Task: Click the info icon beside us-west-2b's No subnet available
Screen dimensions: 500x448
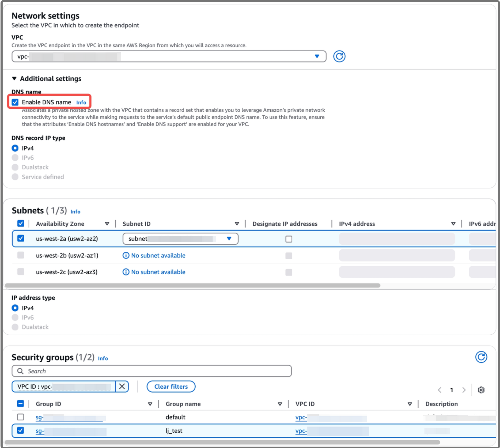Action: (126, 255)
